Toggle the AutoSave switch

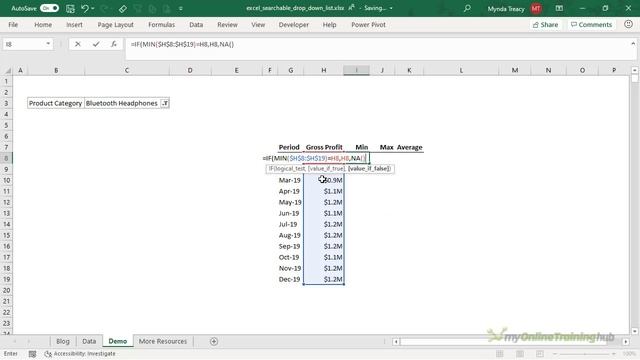pyautogui.click(x=49, y=8)
